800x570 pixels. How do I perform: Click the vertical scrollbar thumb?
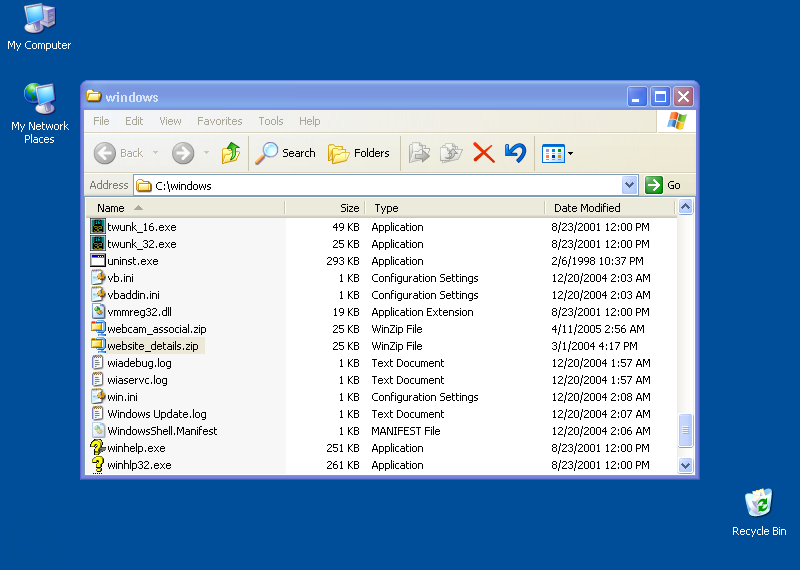pyautogui.click(x=685, y=430)
